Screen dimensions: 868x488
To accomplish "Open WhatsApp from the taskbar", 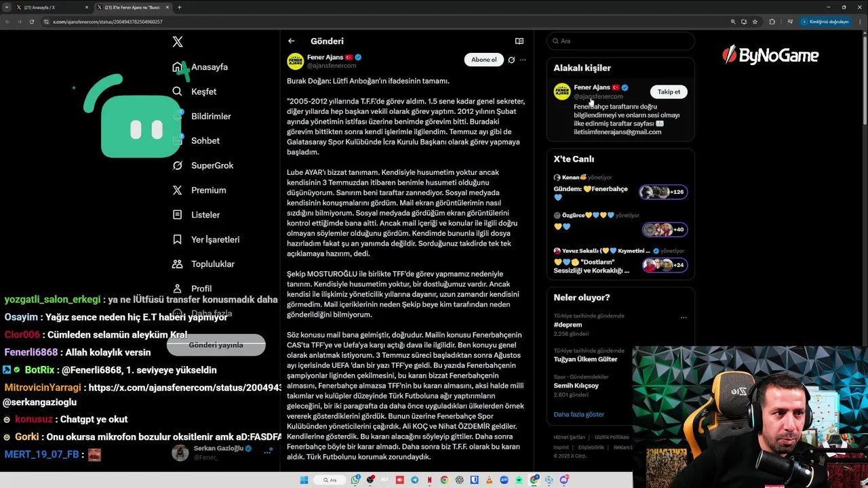I will [x=355, y=480].
